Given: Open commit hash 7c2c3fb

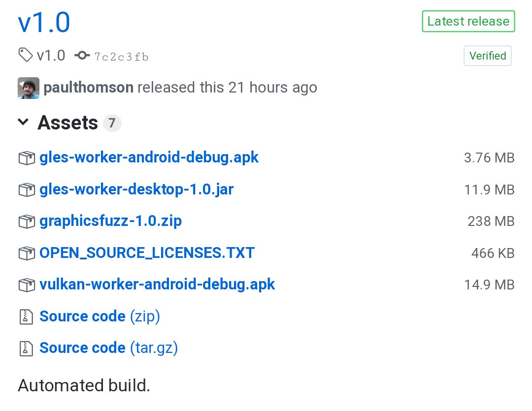Looking at the screenshot, I should click(x=122, y=57).
